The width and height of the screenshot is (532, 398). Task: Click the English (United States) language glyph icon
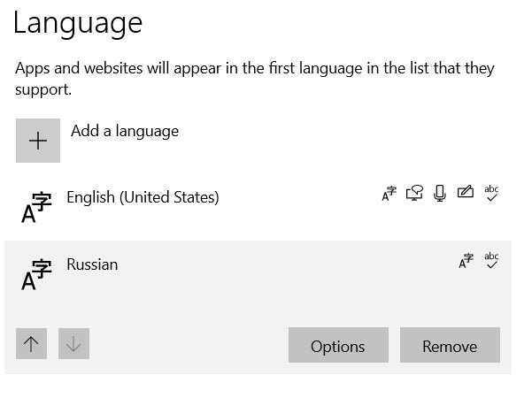(36, 207)
